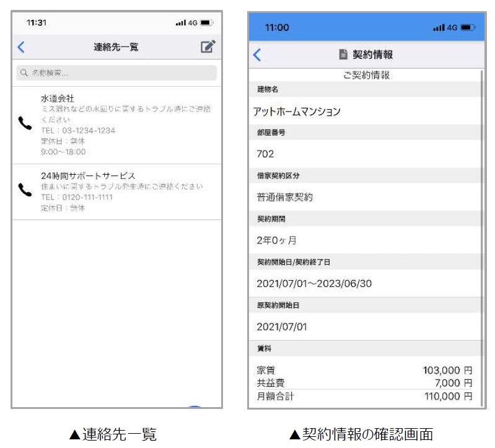
Task: Tap the 原契約開始日 field label
Action: coord(278,305)
